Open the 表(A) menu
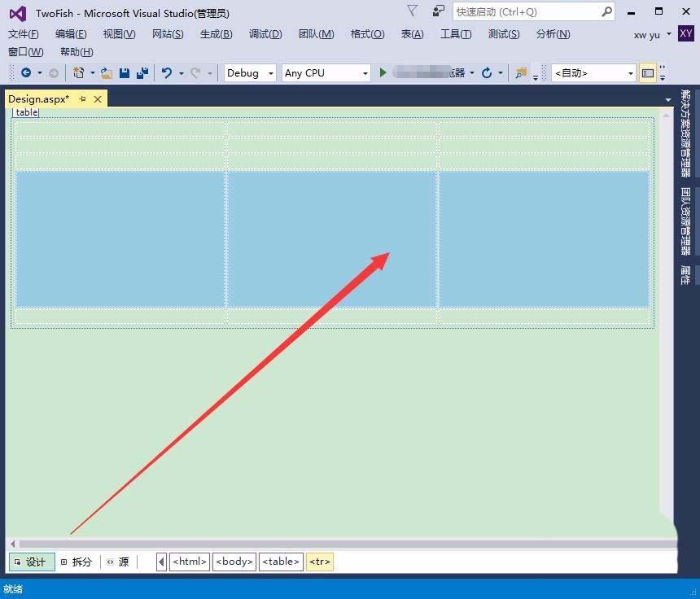The width and height of the screenshot is (700, 599). 412,34
